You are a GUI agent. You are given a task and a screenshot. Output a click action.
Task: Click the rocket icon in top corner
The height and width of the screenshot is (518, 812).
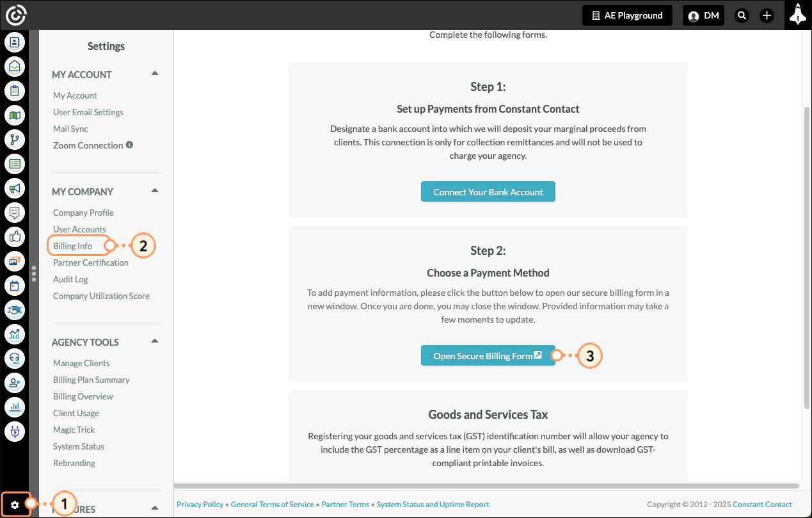coord(797,15)
